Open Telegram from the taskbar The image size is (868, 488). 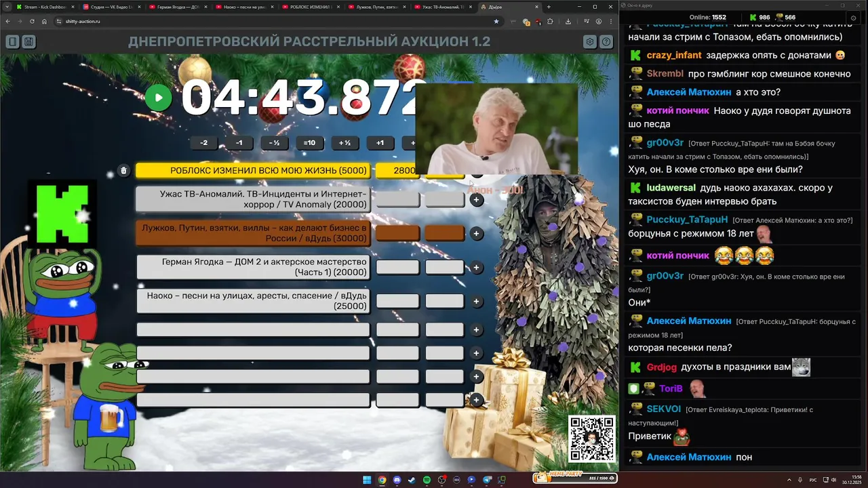486,480
